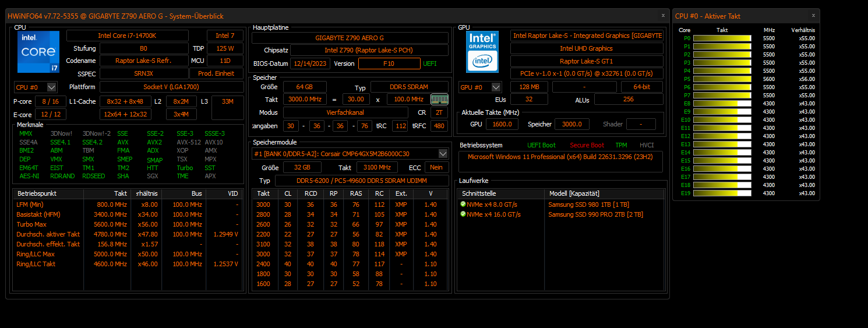Click the 1.2949 V VID value
Viewport: 868px width, 328px height.
click(x=225, y=234)
